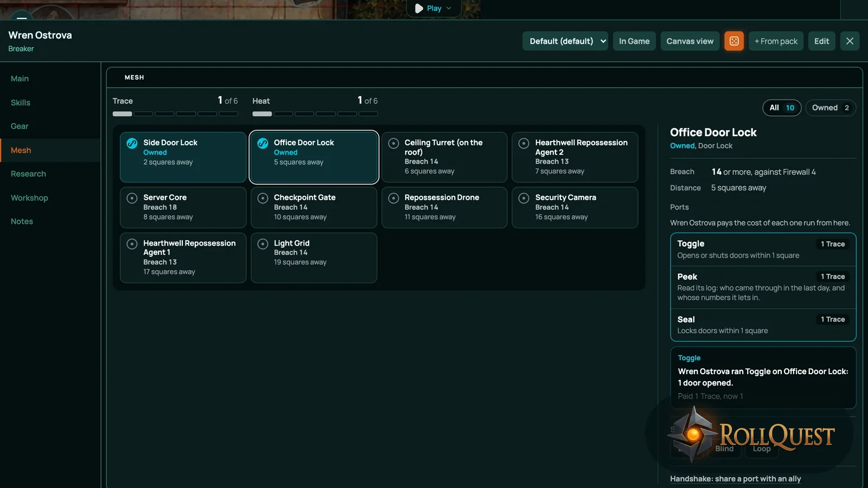Open the Play dropdown chevron
Viewport: 868px width, 488px height.
(x=449, y=8)
